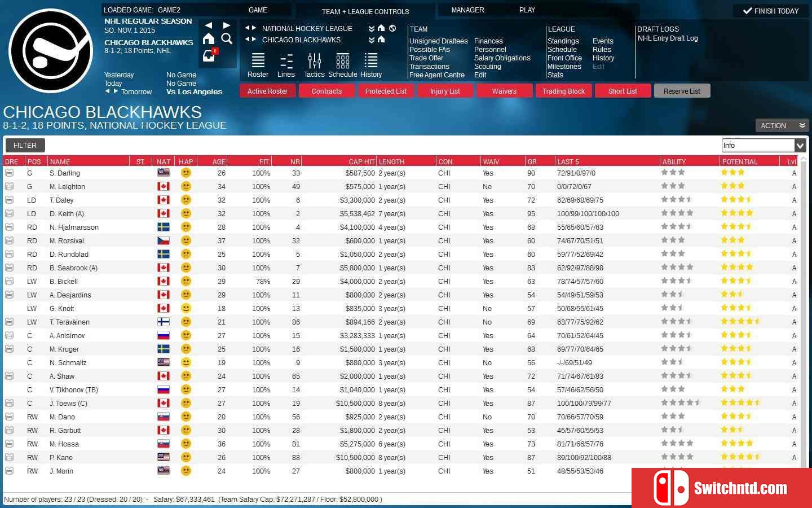Open the Trade Offer link
The height and width of the screenshot is (508, 812).
(x=426, y=58)
